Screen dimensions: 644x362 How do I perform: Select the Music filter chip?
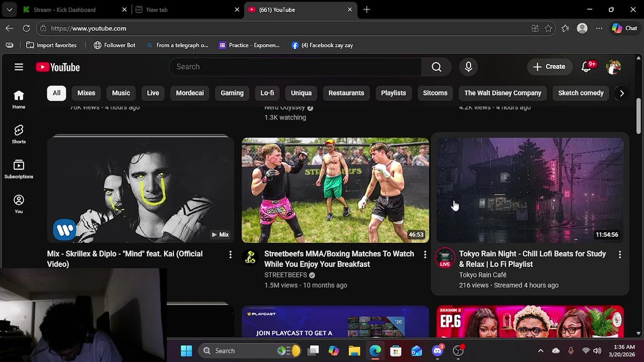(x=121, y=93)
